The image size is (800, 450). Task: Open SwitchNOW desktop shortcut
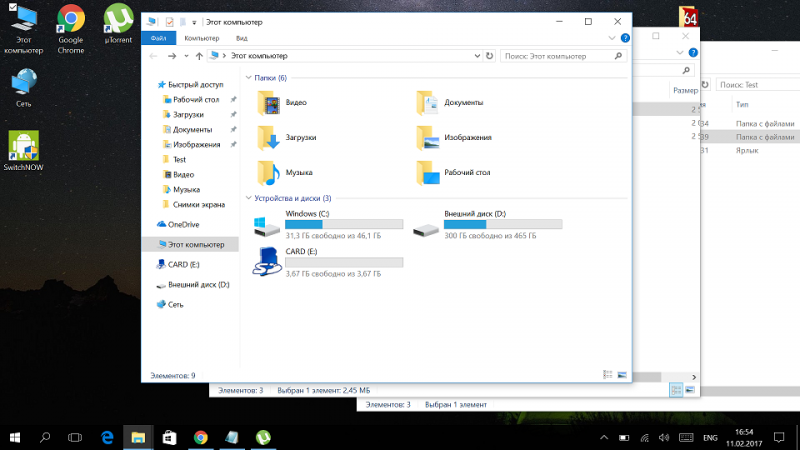[23, 151]
